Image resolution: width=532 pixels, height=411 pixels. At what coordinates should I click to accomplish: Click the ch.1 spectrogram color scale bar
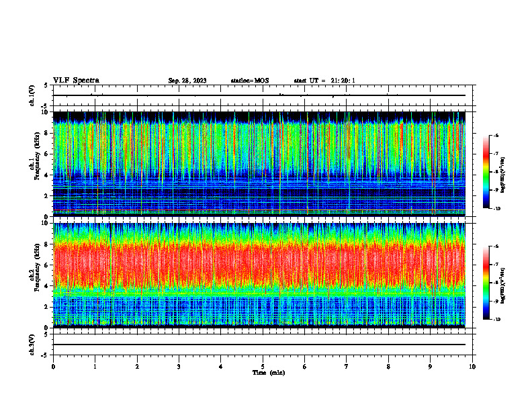tap(486, 172)
